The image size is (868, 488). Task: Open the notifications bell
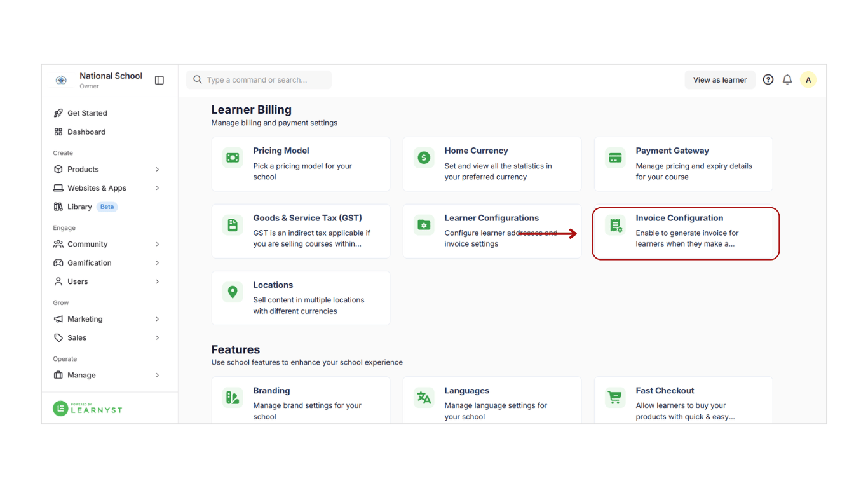787,79
